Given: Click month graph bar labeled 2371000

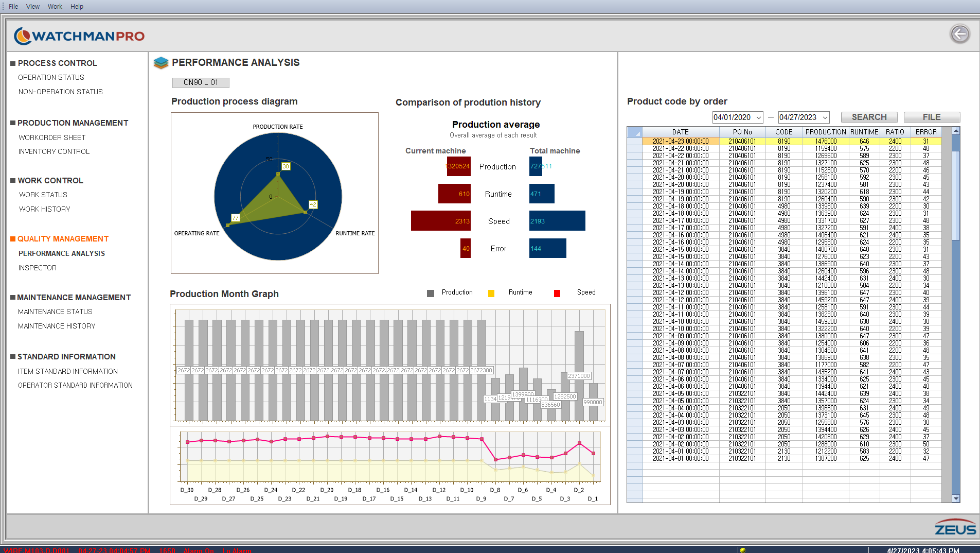Looking at the screenshot, I should tap(579, 376).
